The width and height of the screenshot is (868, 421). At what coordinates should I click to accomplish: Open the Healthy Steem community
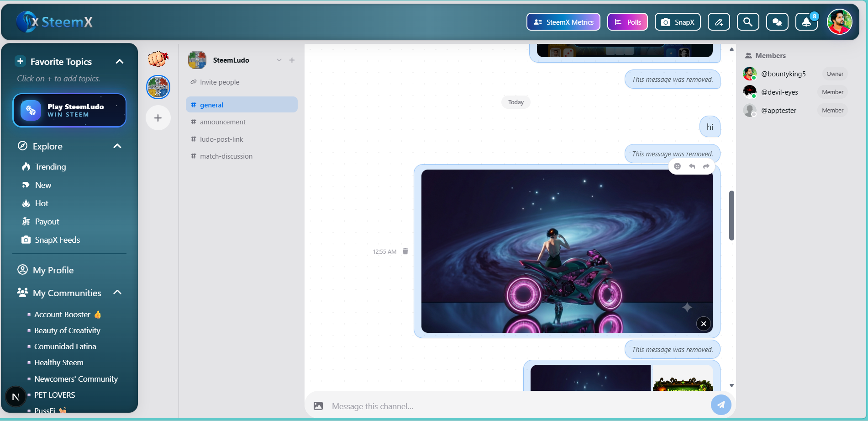59,362
